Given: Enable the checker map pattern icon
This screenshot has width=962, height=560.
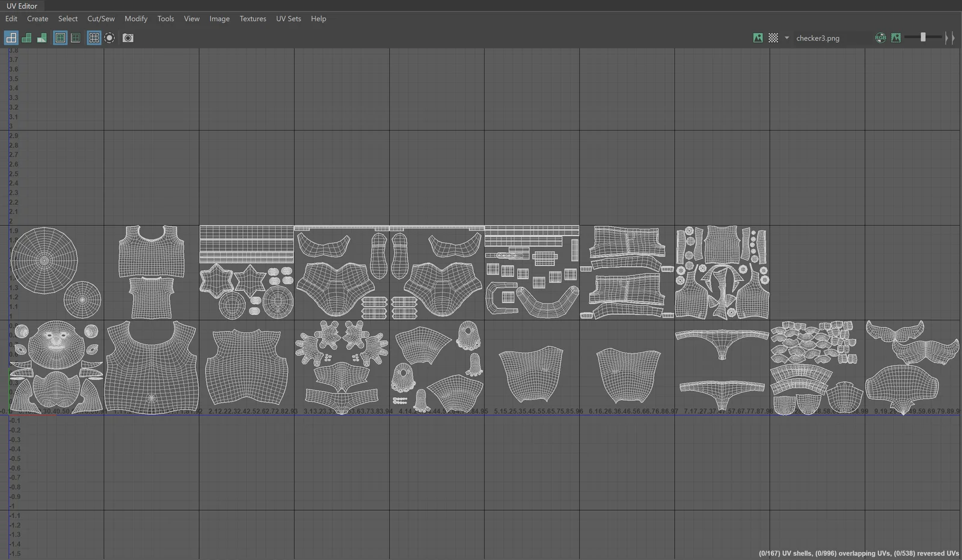Looking at the screenshot, I should coord(773,38).
